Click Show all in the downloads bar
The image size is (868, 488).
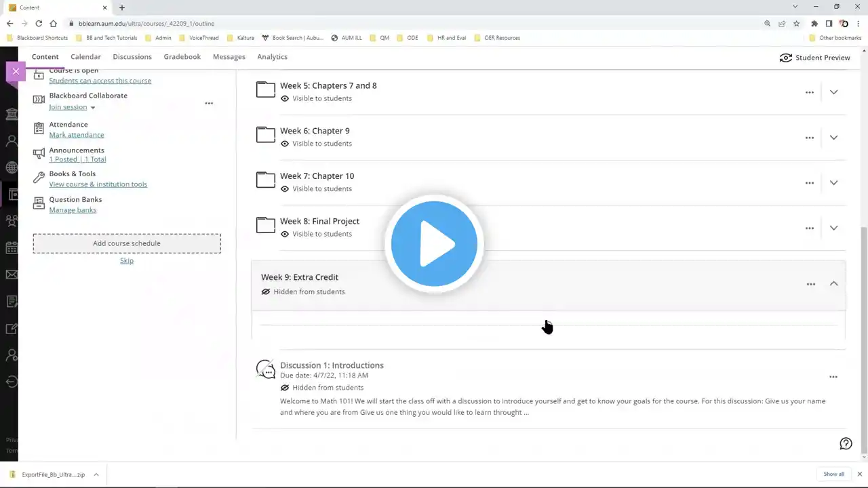(833, 474)
